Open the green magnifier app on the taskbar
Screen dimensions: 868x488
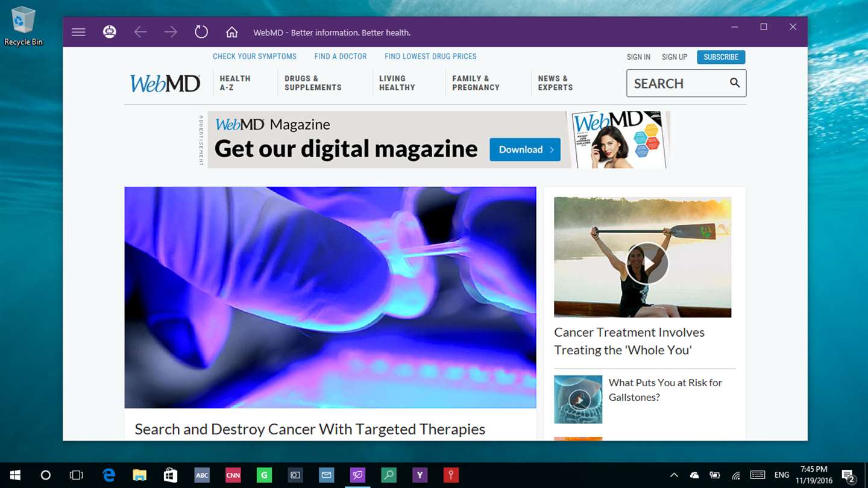[x=389, y=475]
